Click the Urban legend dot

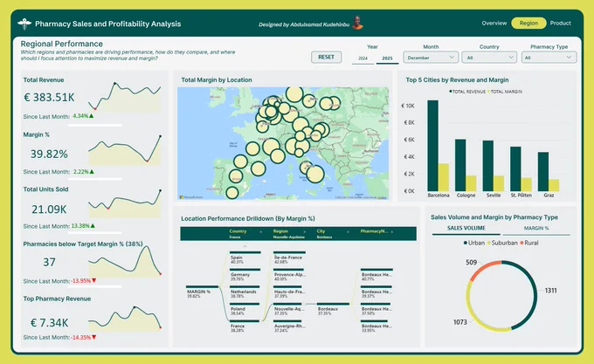pos(466,243)
